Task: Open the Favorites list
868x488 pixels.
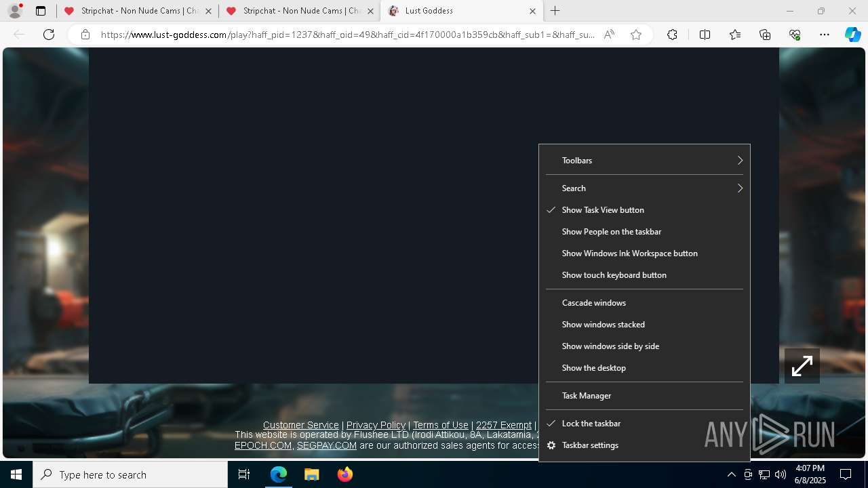Action: click(735, 35)
